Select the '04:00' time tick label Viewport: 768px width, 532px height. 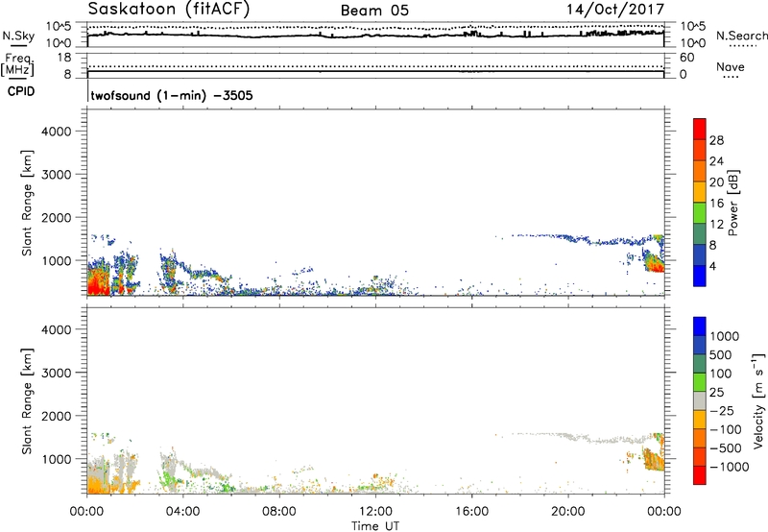tap(182, 512)
